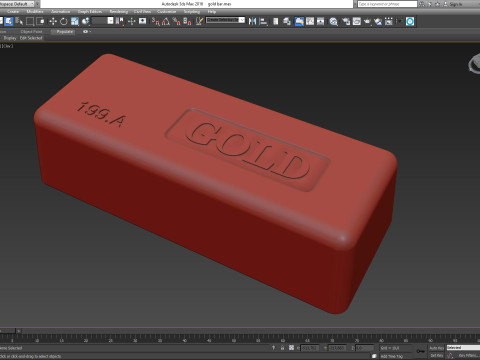
Task: Toggle Keyboard Shortcut Override
Action: (x=142, y=21)
